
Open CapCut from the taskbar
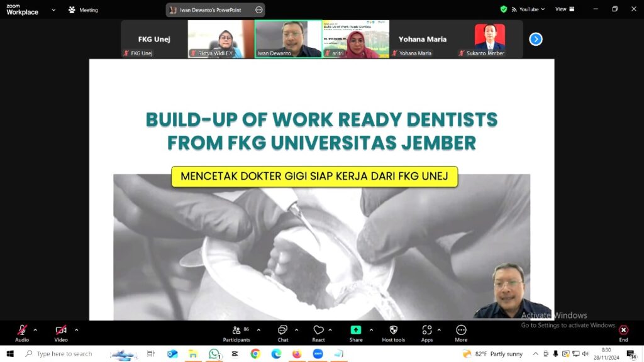235,354
